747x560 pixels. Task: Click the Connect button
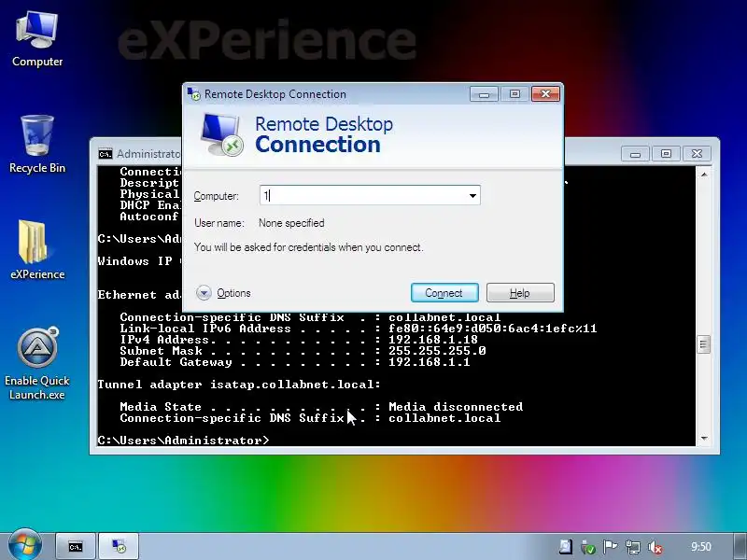point(444,293)
